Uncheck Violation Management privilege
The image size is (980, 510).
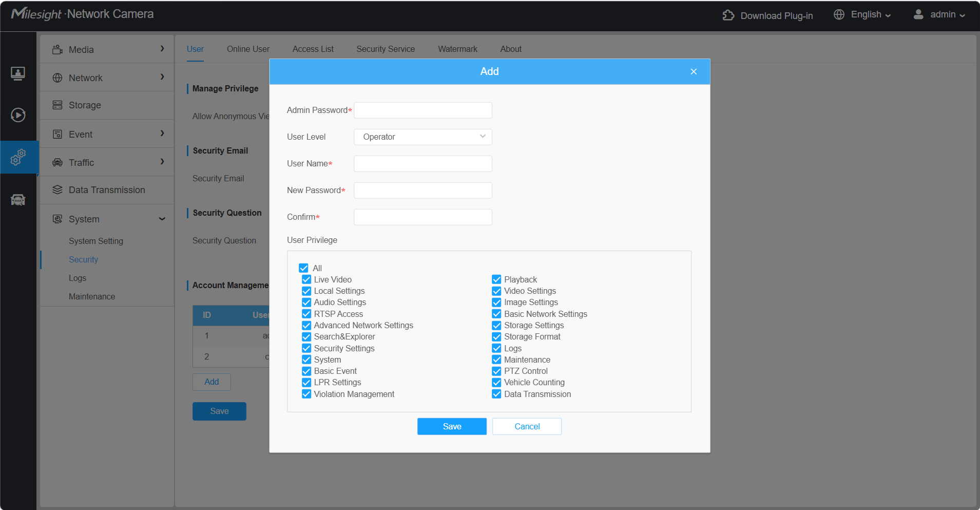point(306,394)
